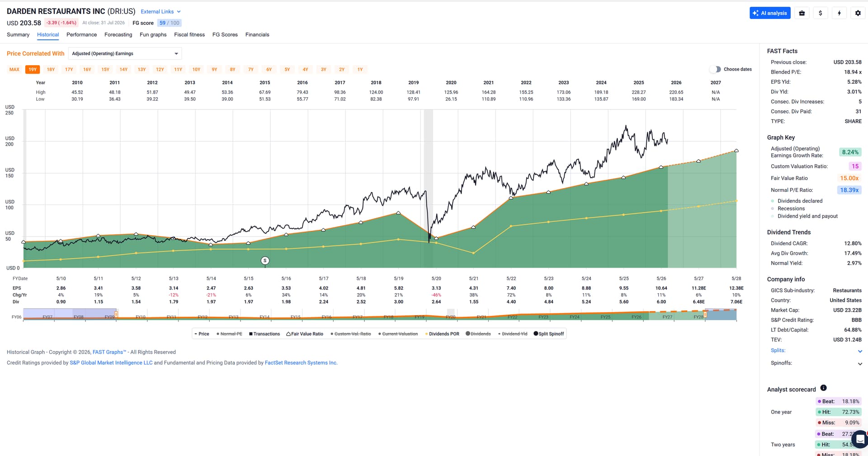Image resolution: width=868 pixels, height=456 pixels.
Task: Open the Adjusted (Operating) Earnings dropdown
Action: pos(125,53)
